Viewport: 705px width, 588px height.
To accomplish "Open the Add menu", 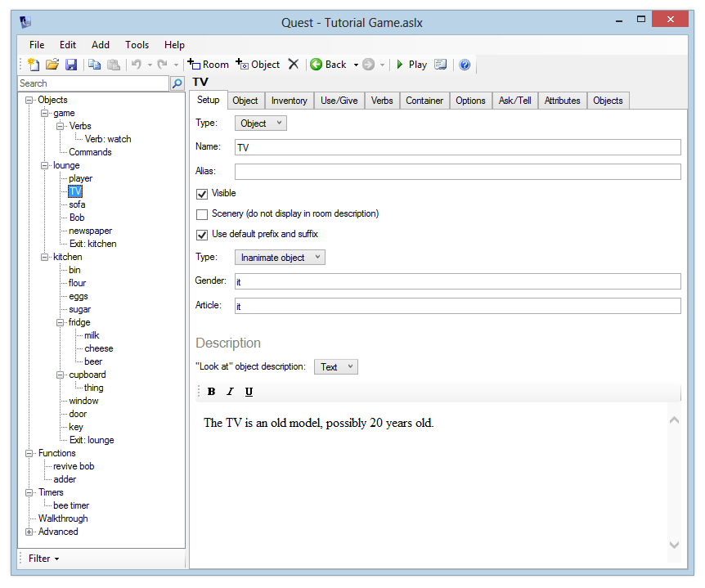I will (x=101, y=45).
